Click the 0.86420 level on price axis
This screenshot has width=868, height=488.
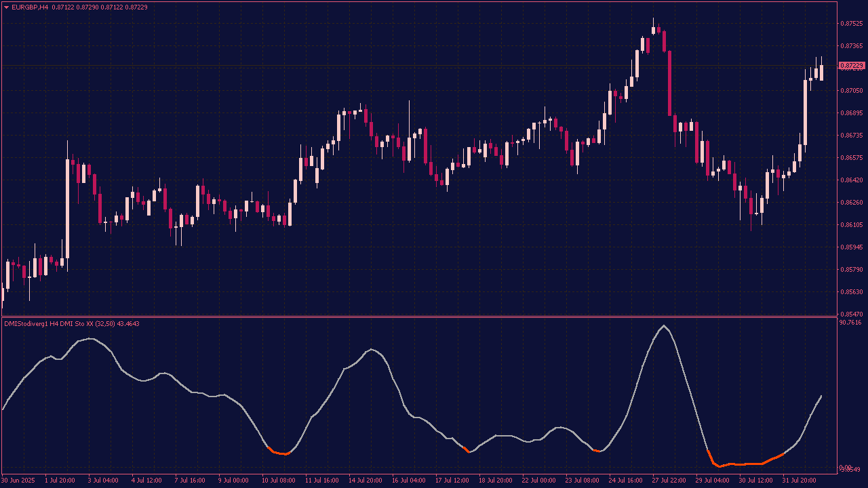click(x=852, y=180)
